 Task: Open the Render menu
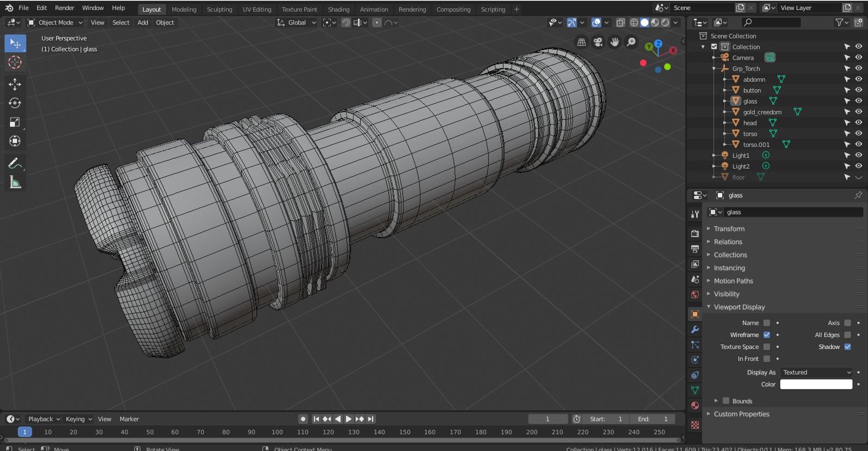pyautogui.click(x=65, y=8)
